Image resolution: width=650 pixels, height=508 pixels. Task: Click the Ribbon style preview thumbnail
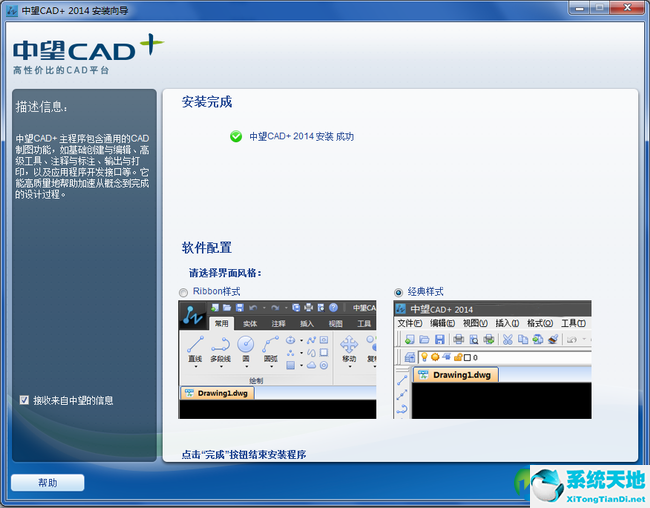coord(277,360)
